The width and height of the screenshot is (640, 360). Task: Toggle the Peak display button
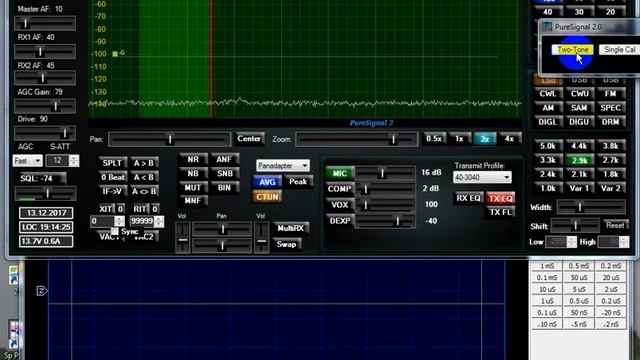298,182
